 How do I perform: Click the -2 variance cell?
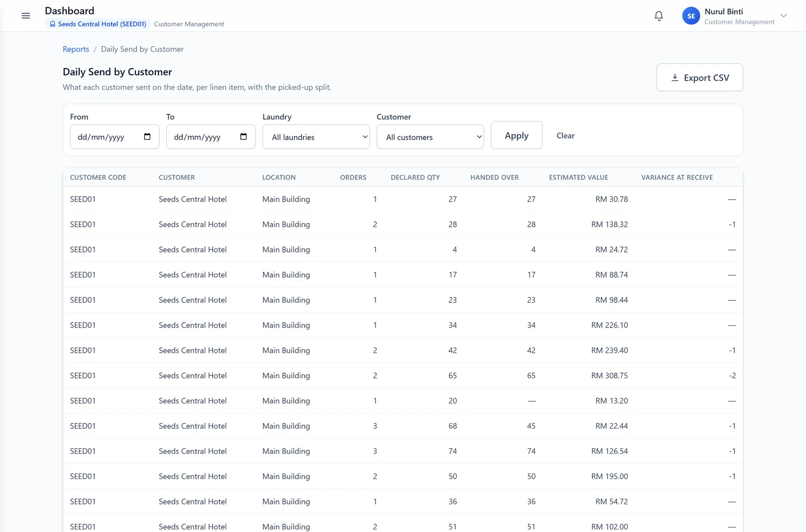(732, 375)
